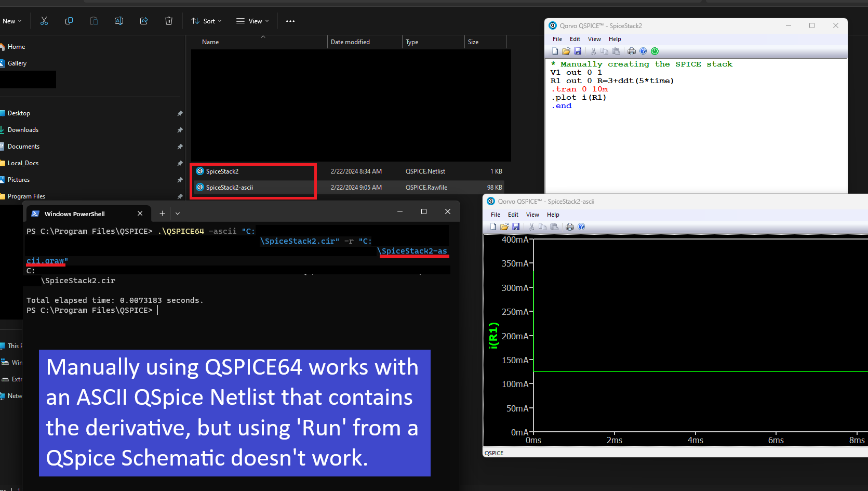Image resolution: width=868 pixels, height=491 pixels.
Task: Open Edit menu in SpiceStack2 window
Action: click(575, 39)
